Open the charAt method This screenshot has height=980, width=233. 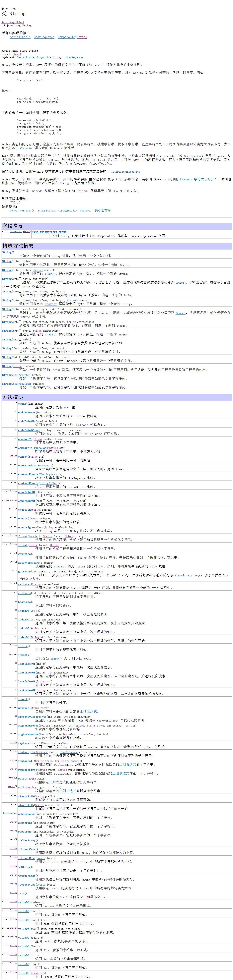tap(23, 404)
